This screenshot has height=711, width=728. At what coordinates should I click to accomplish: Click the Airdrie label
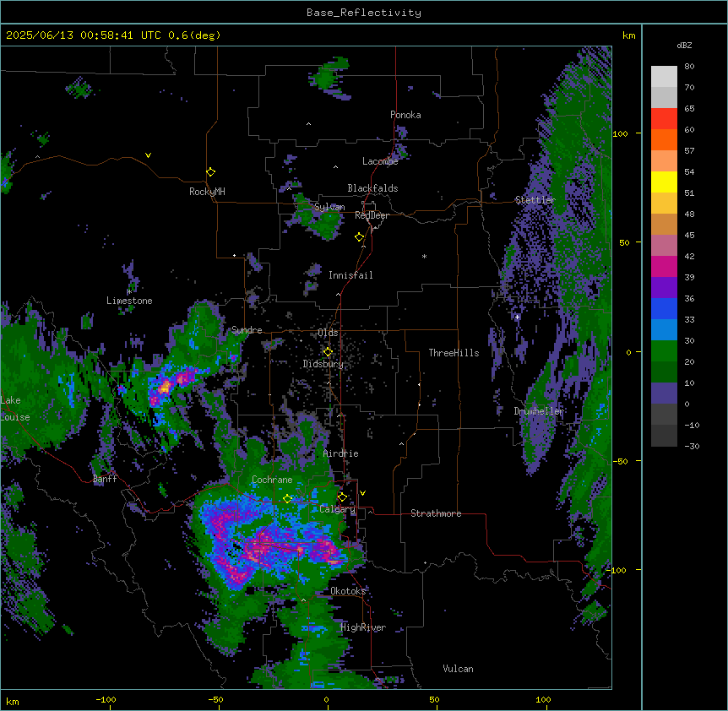[x=341, y=453]
